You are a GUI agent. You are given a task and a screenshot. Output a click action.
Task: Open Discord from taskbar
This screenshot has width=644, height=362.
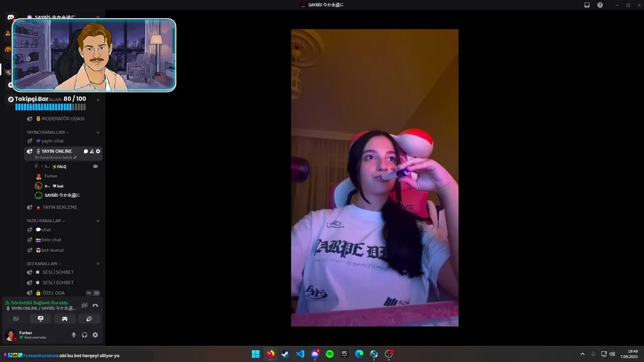click(315, 354)
